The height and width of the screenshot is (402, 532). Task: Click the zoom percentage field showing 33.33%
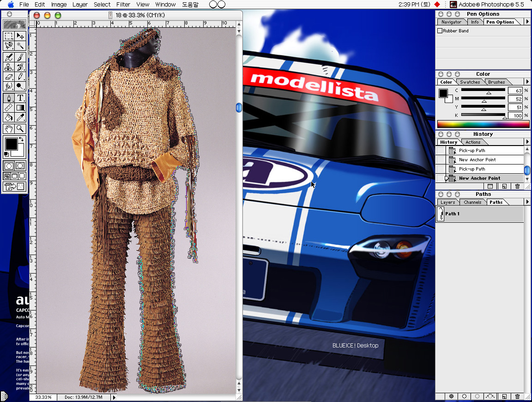pyautogui.click(x=44, y=397)
